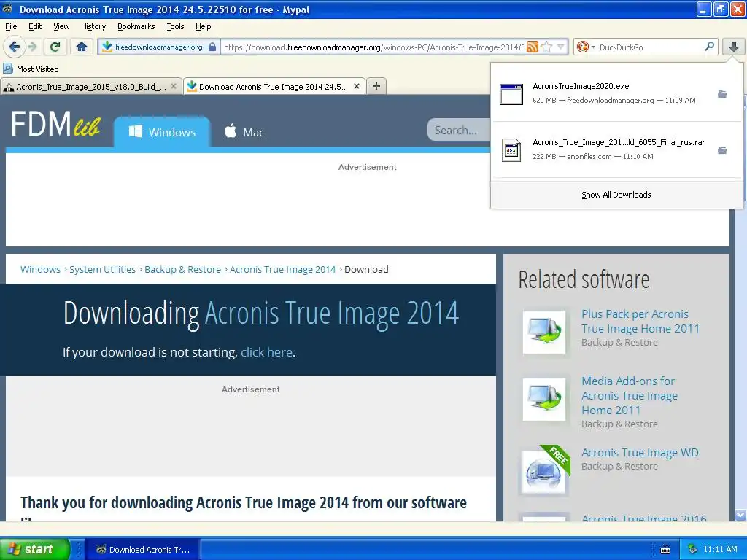747x560 pixels.
Task: Click the FDMlib Search field
Action: click(x=460, y=130)
